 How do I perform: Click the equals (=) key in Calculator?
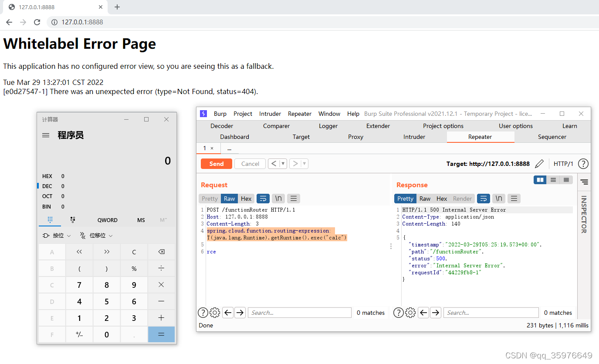[161, 334]
